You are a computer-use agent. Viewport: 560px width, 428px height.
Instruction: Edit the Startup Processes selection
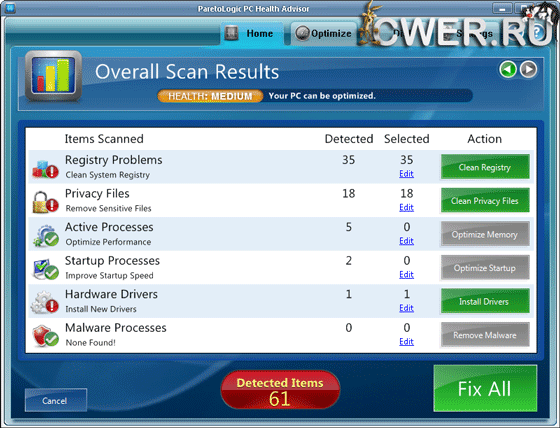pyautogui.click(x=406, y=274)
